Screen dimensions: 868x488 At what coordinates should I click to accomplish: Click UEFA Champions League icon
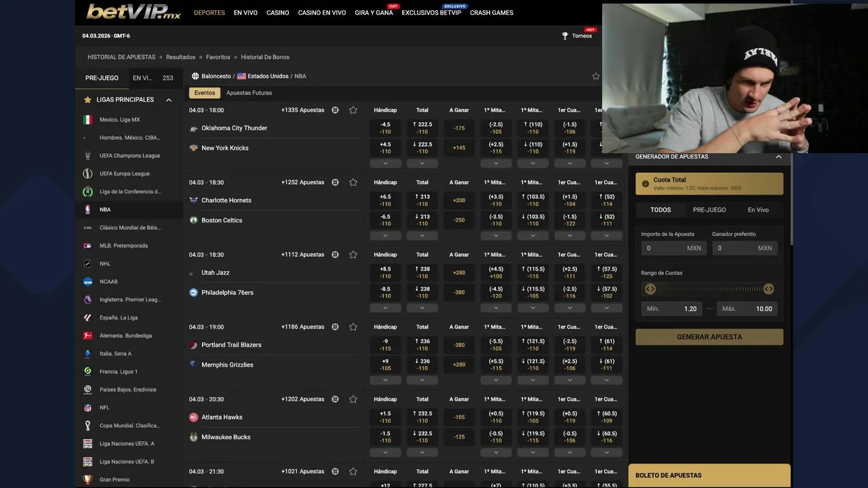[87, 155]
